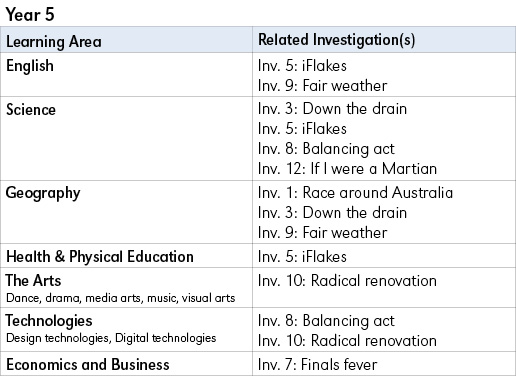The height and width of the screenshot is (376, 516).
Task: Open Inv. 1: Race around Australia
Action: (355, 193)
